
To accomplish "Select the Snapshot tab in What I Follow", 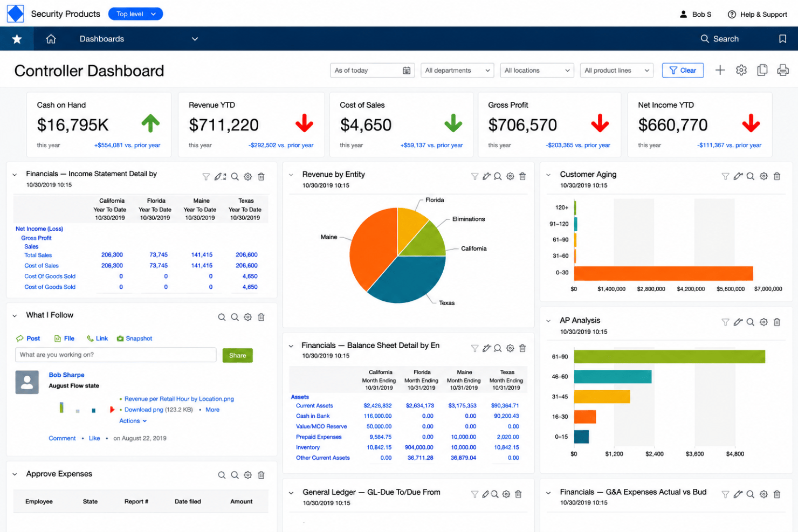I will click(134, 338).
